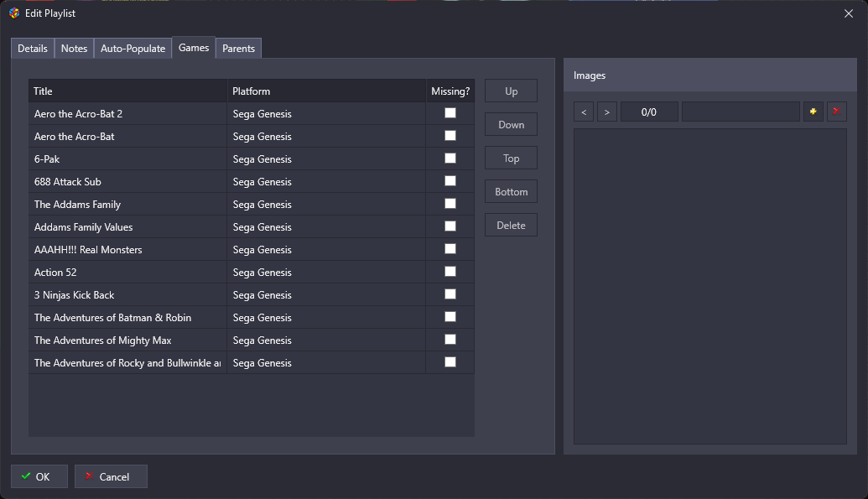Toggle Missing checkbox for AAAHH!!! Real Monsters
Screen dimensions: 868x499
(450, 249)
